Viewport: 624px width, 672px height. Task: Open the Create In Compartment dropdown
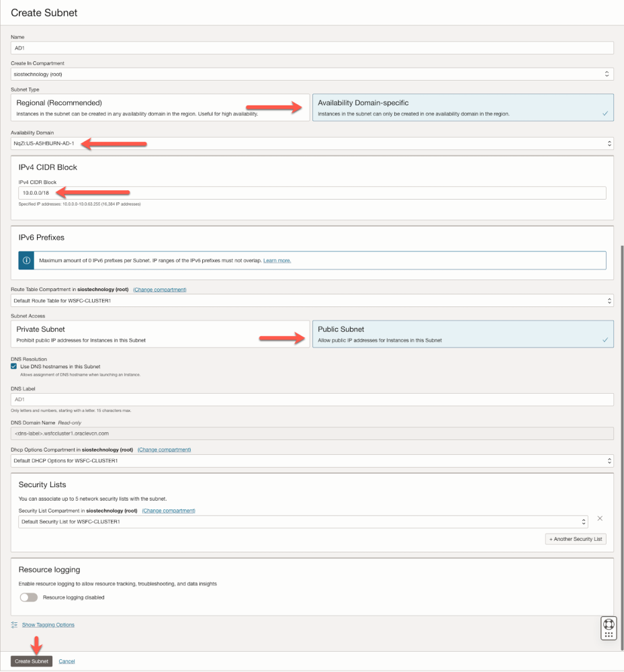312,74
